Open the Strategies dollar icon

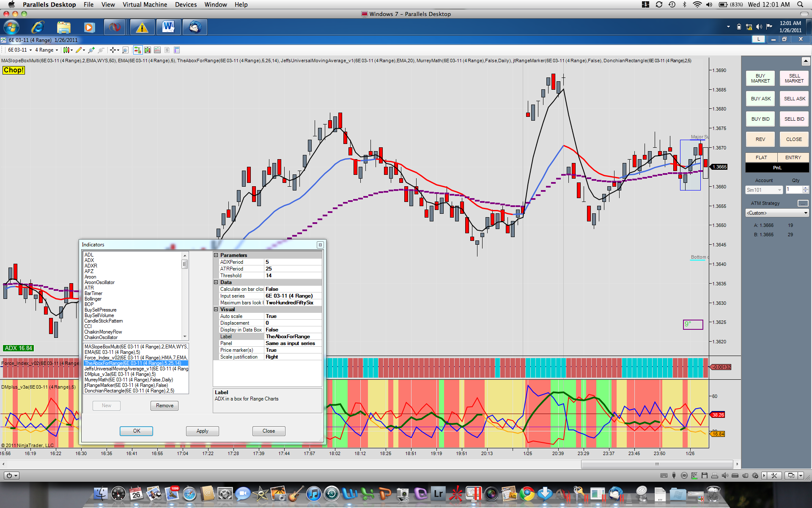pos(167,50)
